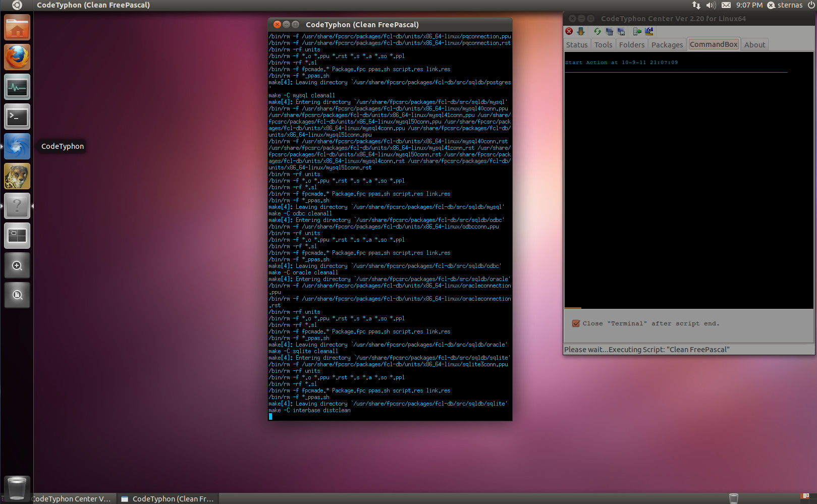Click the 'make -C sqlite cleanall' line in terminal
The image size is (817, 504).
point(303,351)
